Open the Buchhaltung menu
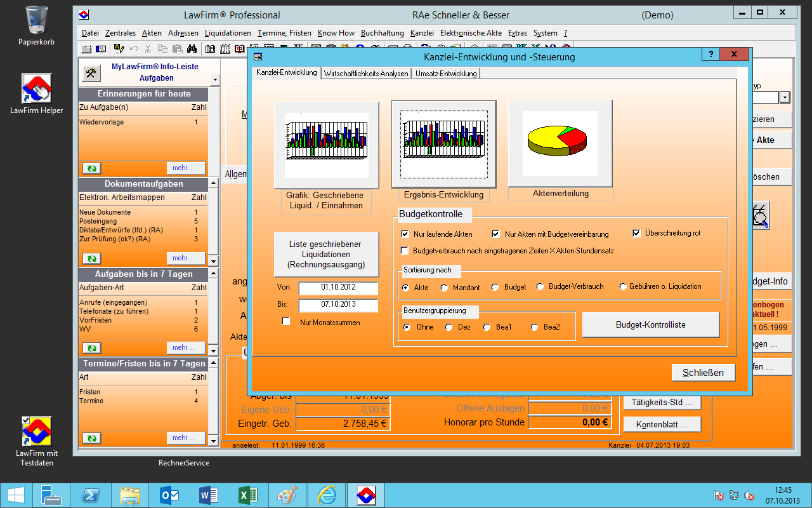Viewport: 812px width, 508px height. click(x=383, y=33)
